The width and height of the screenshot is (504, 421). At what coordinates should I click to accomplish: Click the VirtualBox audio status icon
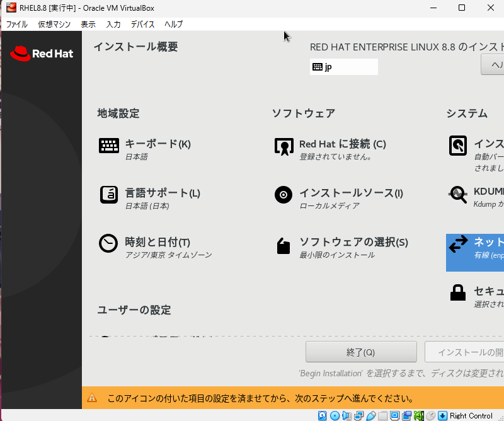coord(346,415)
